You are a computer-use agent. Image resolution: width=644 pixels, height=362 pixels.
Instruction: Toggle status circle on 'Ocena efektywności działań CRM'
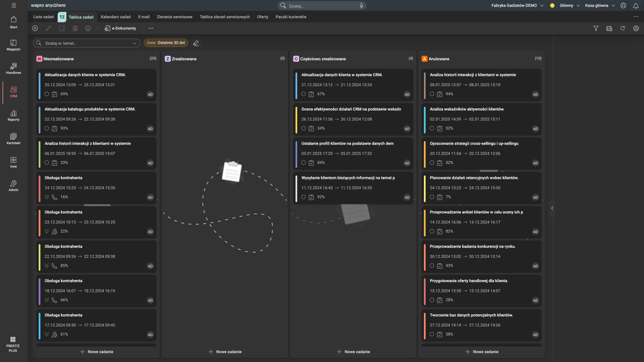(304, 128)
